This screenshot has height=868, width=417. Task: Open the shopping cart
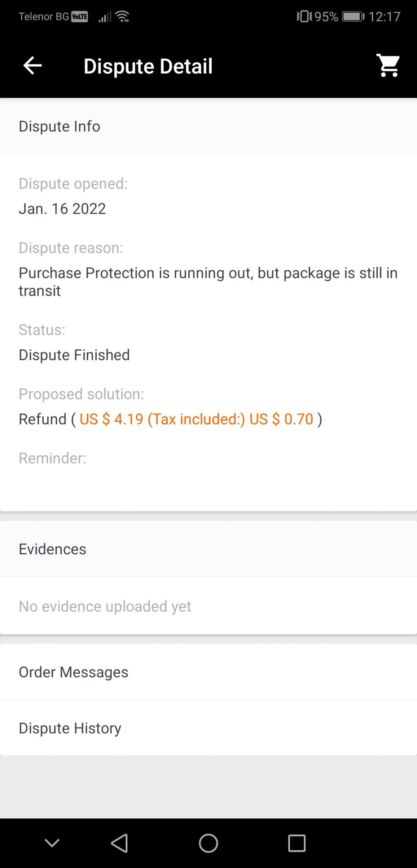click(388, 66)
